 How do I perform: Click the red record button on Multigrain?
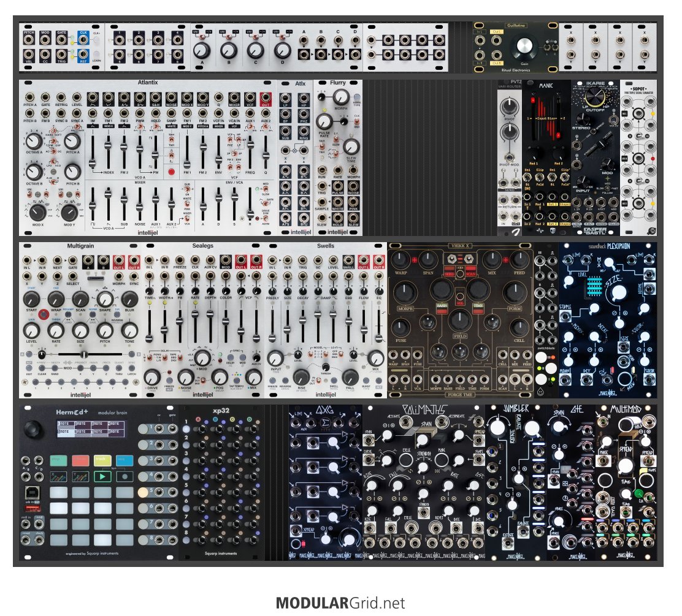43,314
